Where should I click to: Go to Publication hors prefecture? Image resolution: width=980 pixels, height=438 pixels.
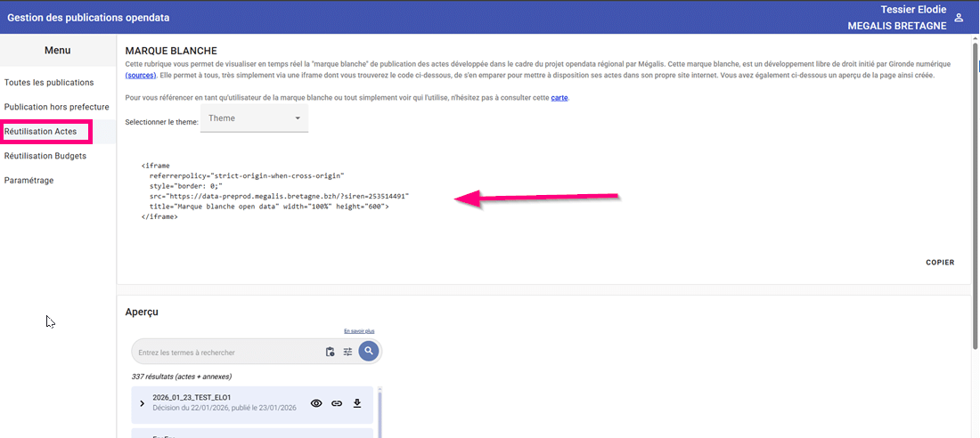[x=56, y=107]
